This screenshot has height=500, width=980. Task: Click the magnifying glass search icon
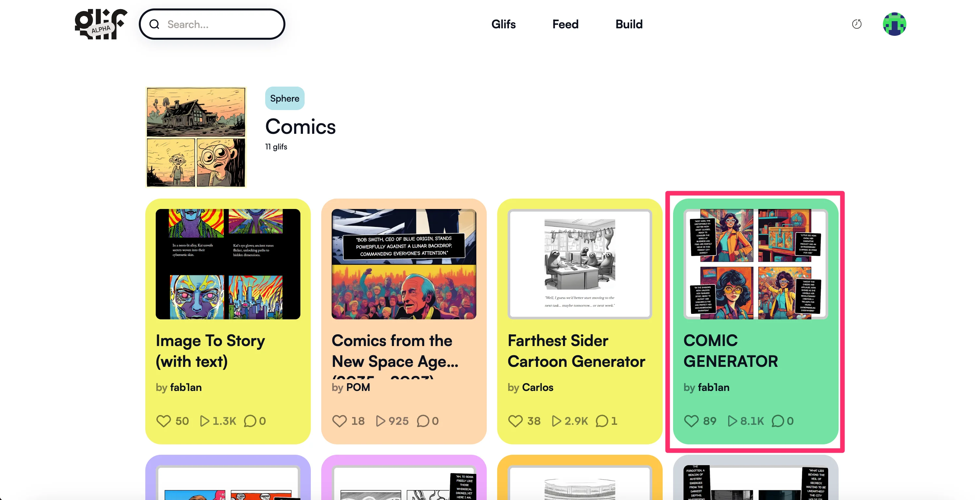[154, 24]
